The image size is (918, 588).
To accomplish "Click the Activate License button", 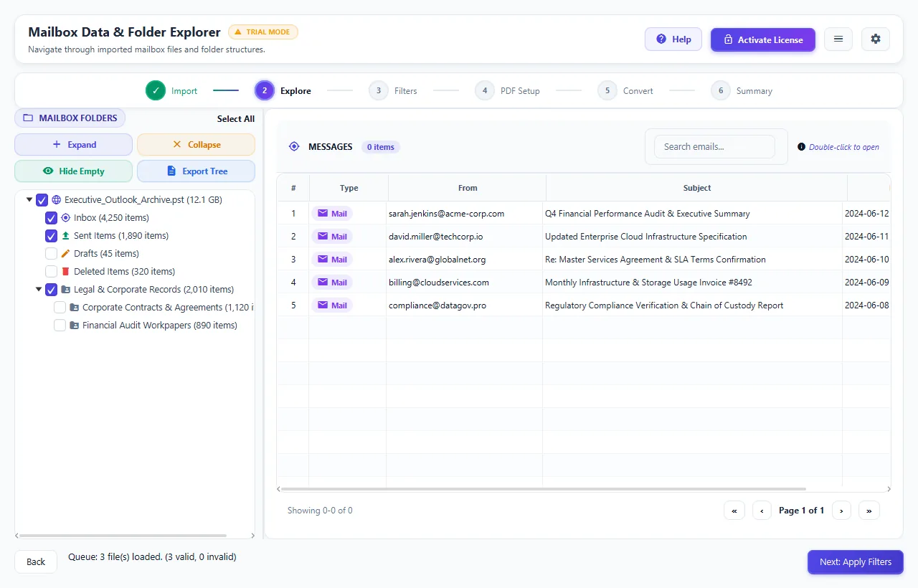I will pyautogui.click(x=763, y=39).
